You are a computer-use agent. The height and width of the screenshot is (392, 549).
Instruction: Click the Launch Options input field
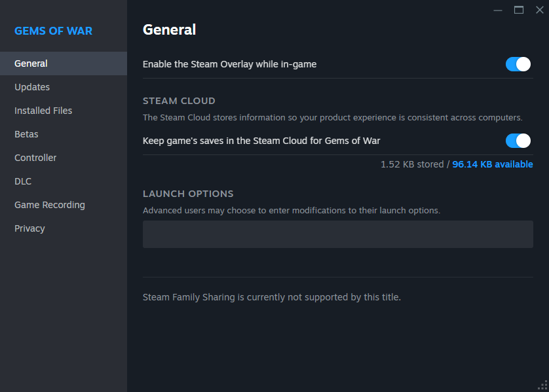tap(338, 234)
